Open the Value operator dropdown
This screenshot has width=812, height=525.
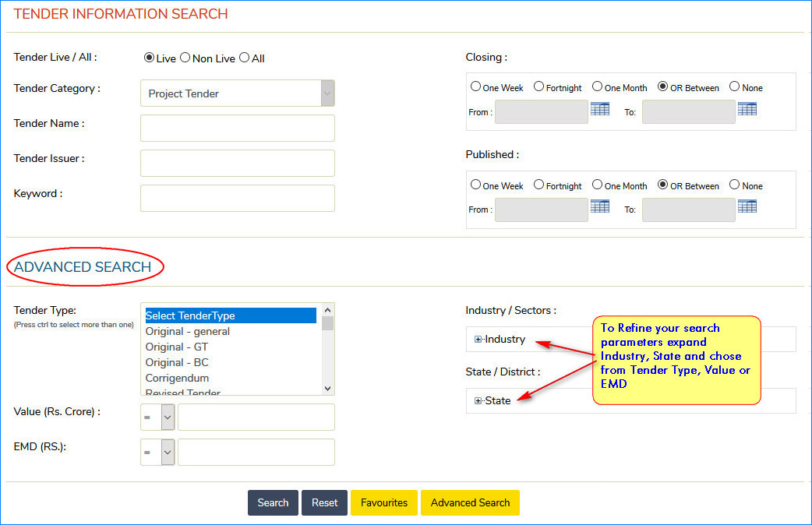point(168,417)
